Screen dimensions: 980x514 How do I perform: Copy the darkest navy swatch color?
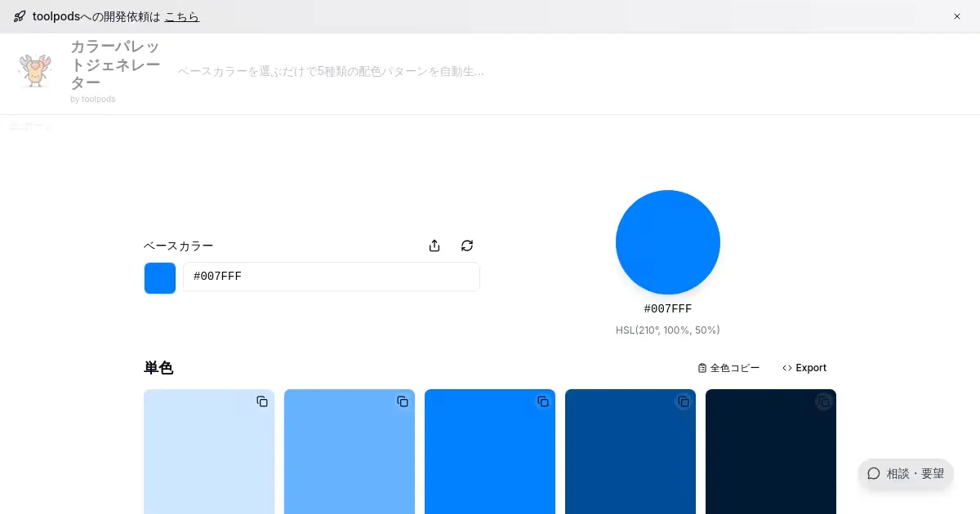tap(824, 401)
